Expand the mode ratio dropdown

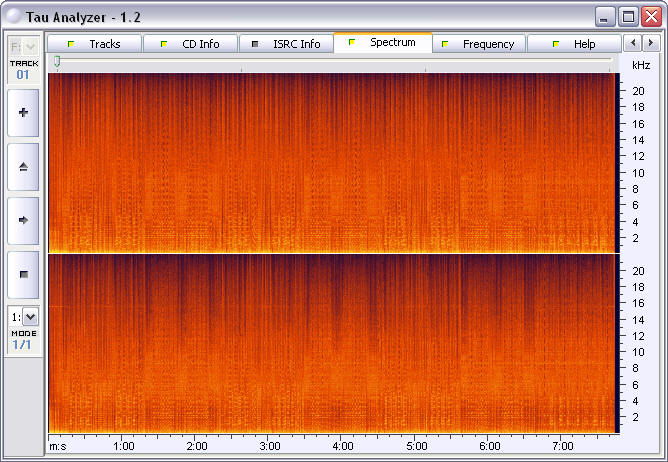23,316
